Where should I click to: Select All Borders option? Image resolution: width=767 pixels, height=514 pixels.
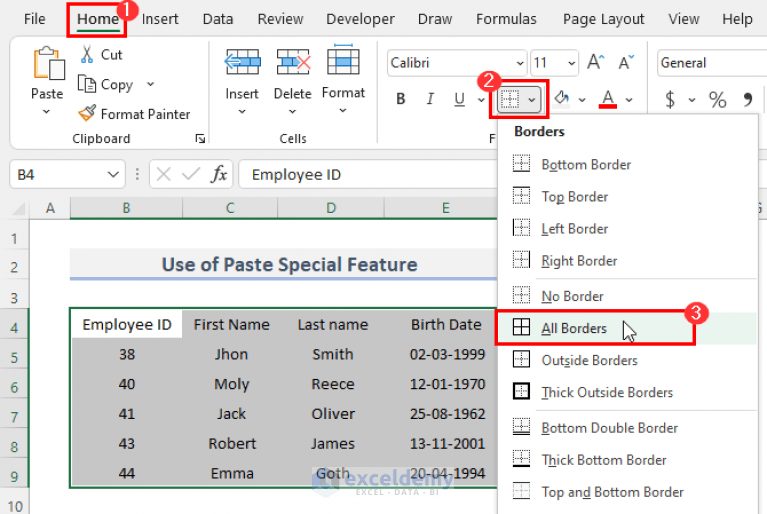click(x=628, y=328)
